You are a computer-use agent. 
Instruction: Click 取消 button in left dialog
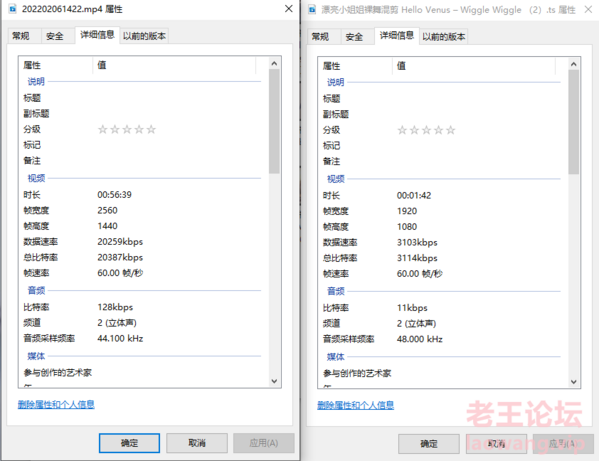click(197, 443)
